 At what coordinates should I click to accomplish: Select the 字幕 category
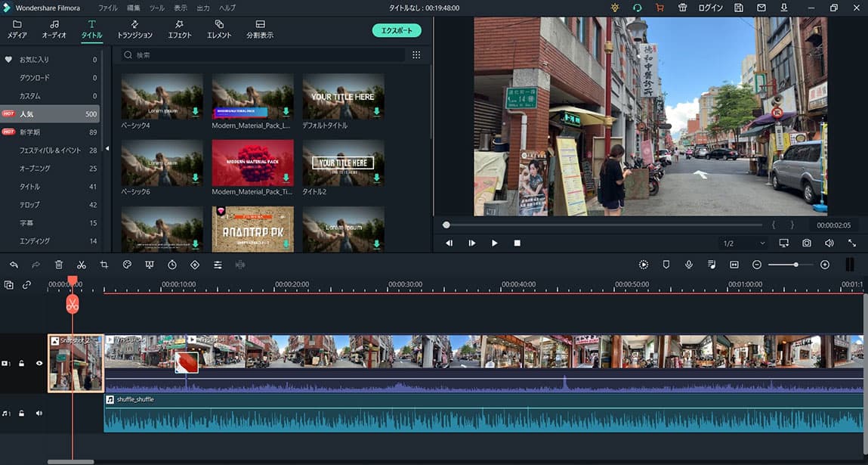(50, 223)
